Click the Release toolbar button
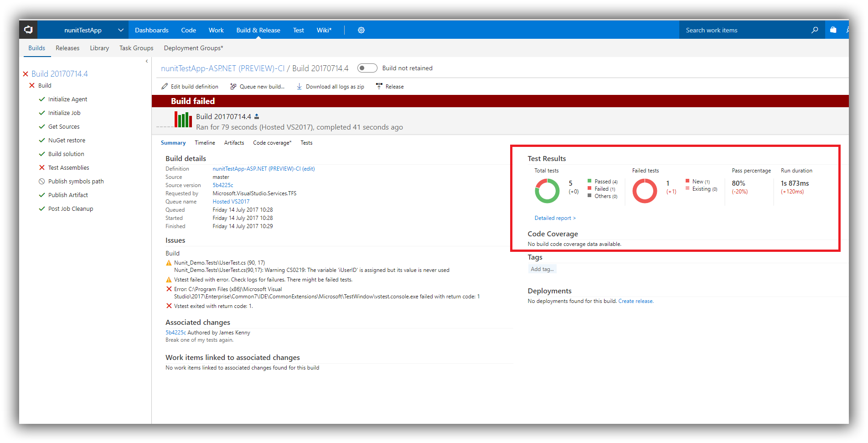 390,87
